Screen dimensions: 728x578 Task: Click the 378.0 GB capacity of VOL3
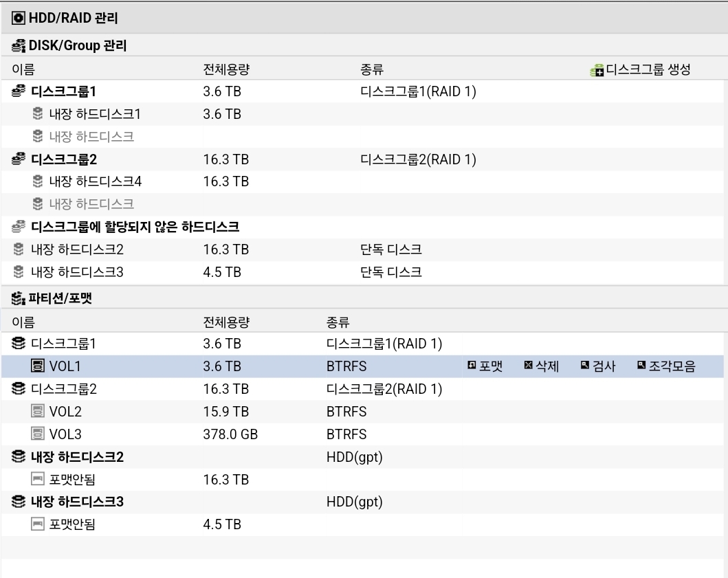[230, 434]
